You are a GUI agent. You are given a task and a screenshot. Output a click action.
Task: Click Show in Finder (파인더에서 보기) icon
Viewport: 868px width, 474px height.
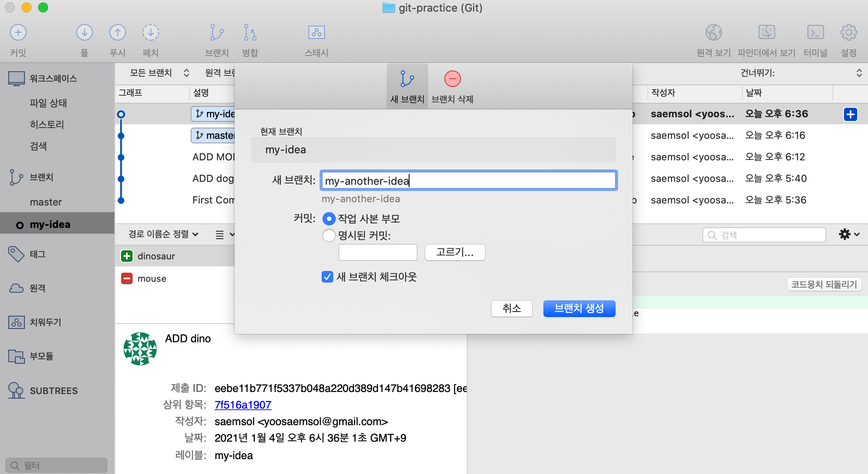pos(767,32)
